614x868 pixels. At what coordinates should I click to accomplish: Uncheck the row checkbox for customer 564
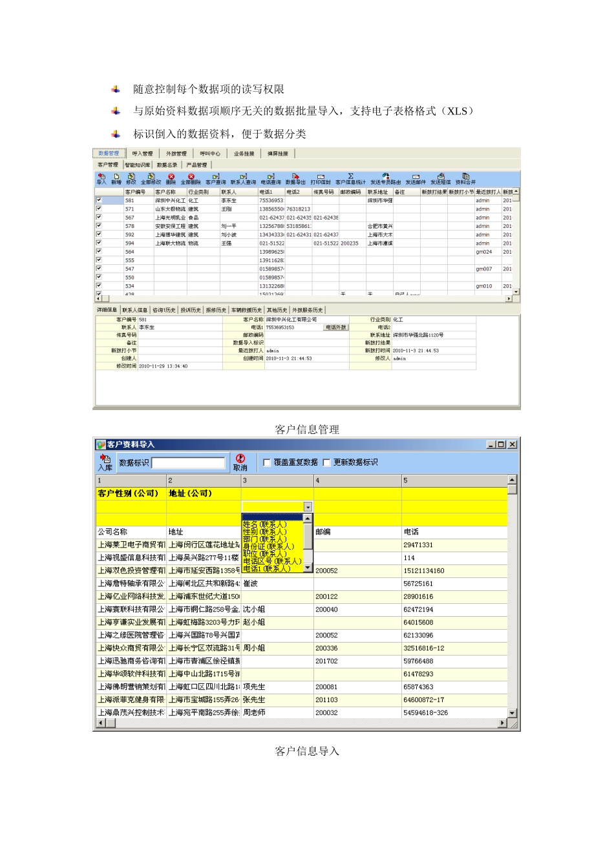pos(99,251)
